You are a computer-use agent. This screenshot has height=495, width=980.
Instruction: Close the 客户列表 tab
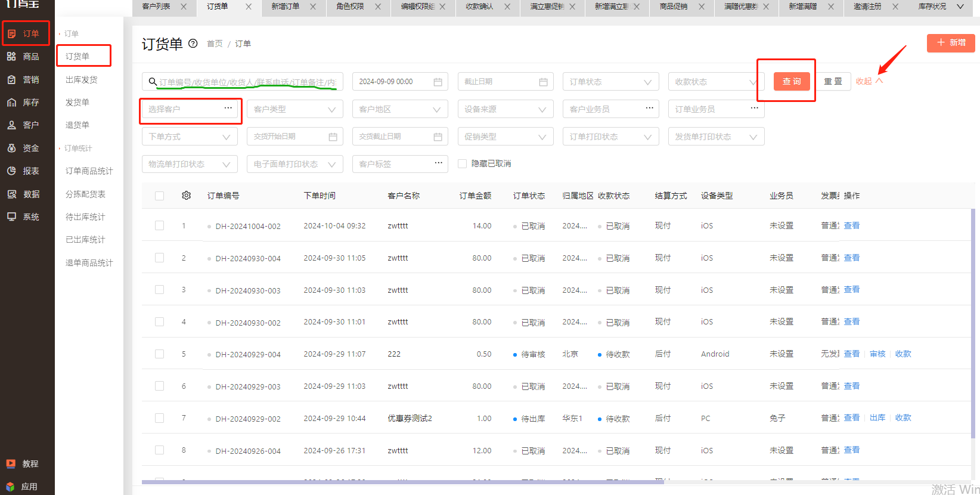click(184, 7)
